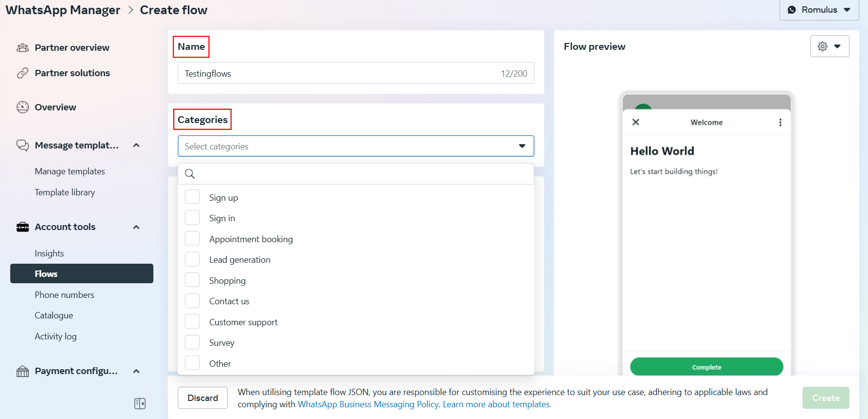This screenshot has width=868, height=419.
Task: Enable the Customer support category checkbox
Action: [x=192, y=322]
